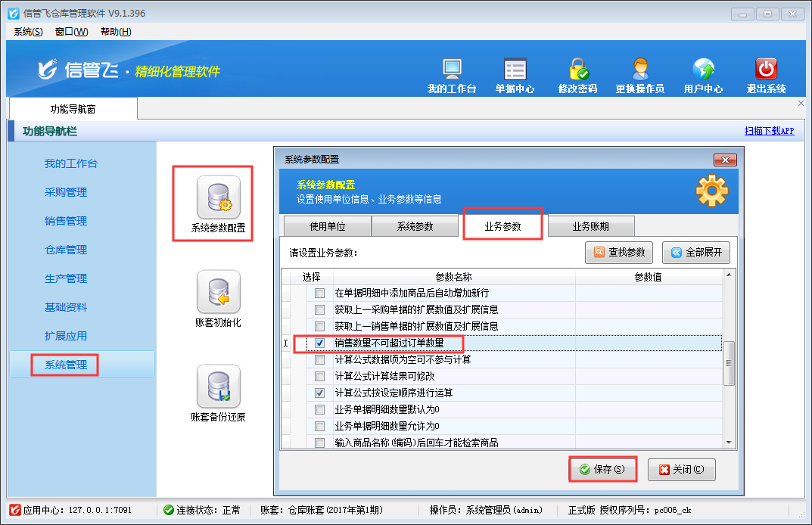Uncheck 销售数量不可超过订单数量 checkbox

pyautogui.click(x=319, y=343)
